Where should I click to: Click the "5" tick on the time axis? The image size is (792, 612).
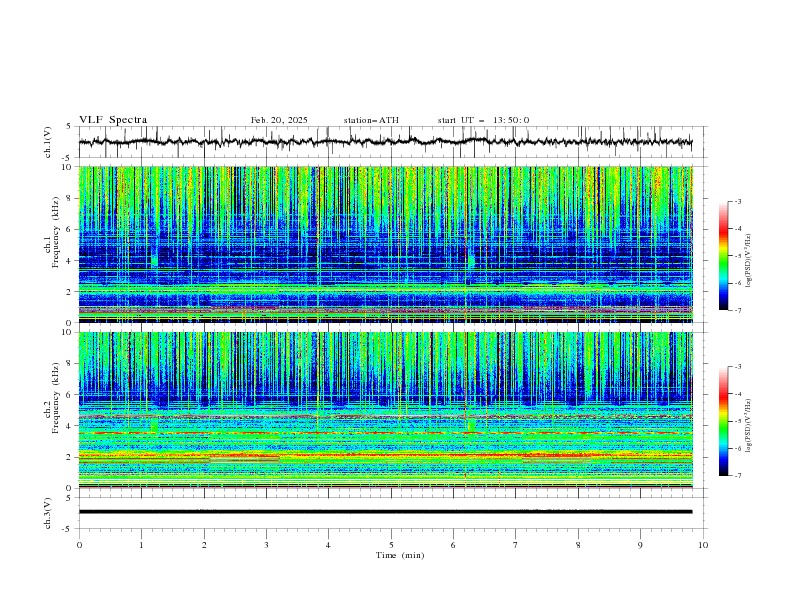[x=391, y=545]
